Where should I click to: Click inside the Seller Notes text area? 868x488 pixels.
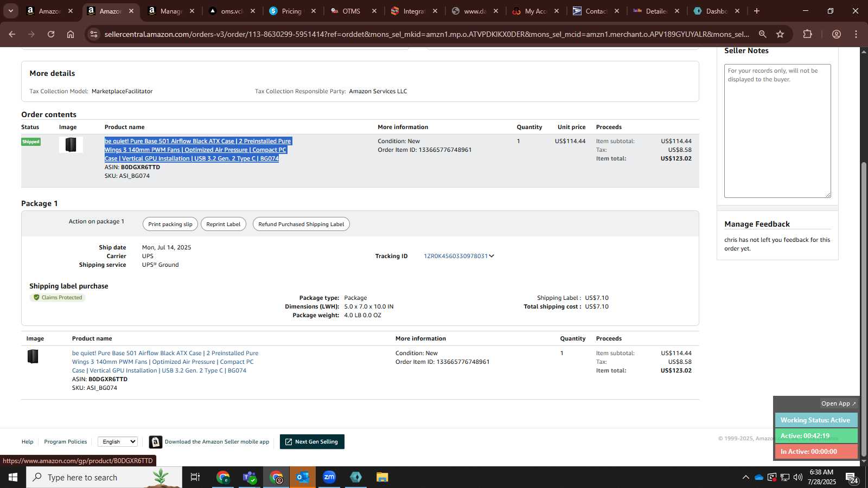coord(777,131)
